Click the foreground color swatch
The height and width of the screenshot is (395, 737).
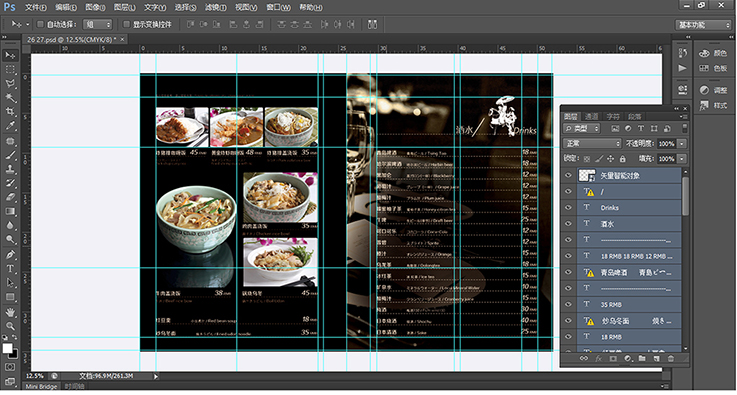7,348
